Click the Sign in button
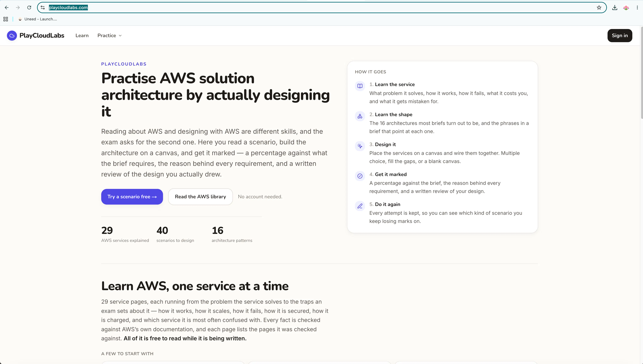This screenshot has height=364, width=643. point(620,35)
